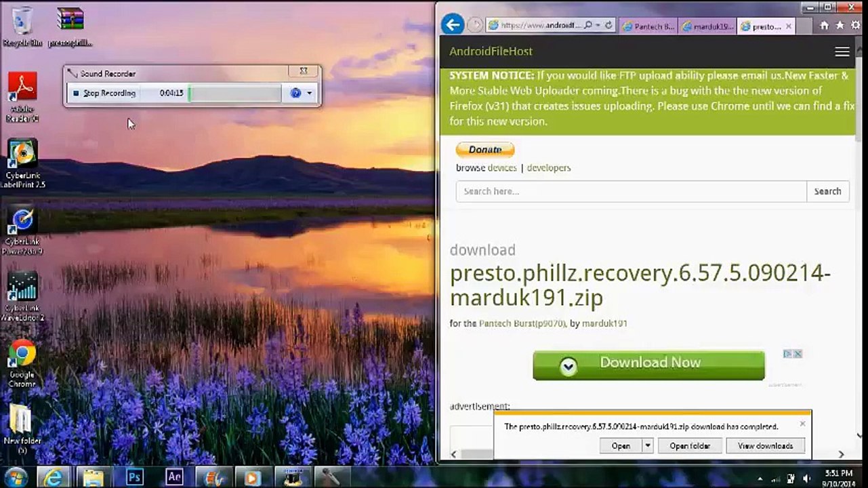Open Internet Explorer Tools gear
The image size is (868, 488).
click(x=854, y=25)
